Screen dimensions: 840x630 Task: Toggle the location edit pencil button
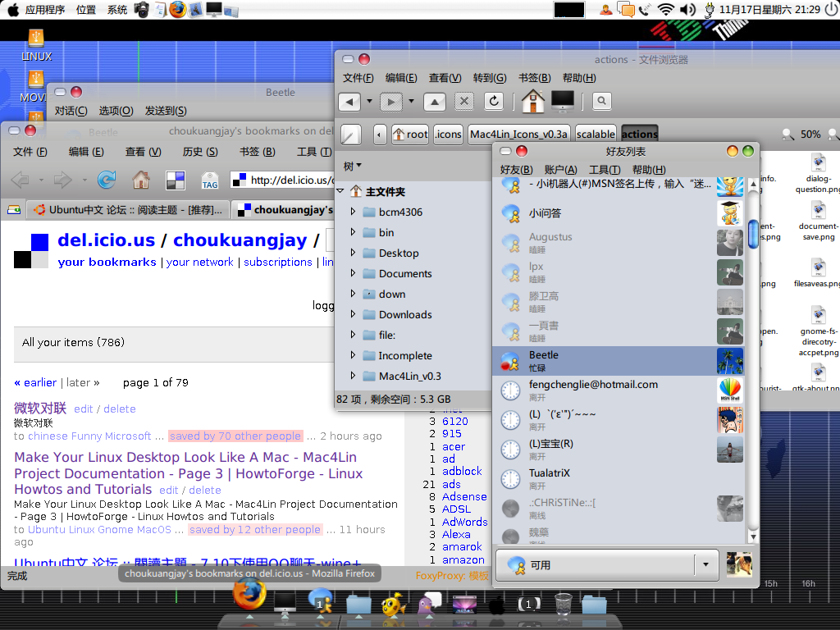[351, 134]
